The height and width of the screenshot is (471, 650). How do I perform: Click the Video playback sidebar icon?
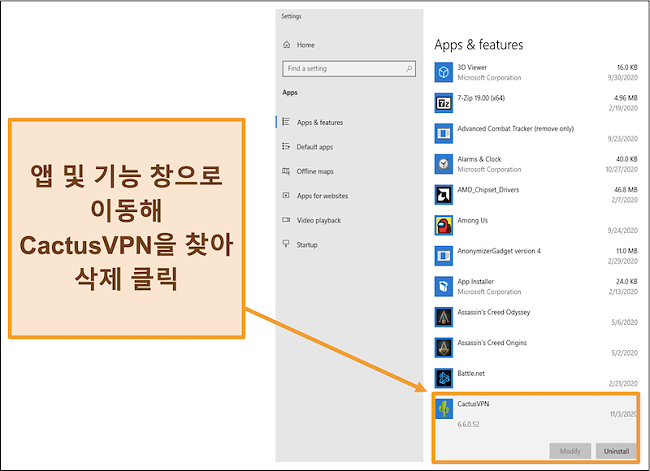click(x=286, y=220)
